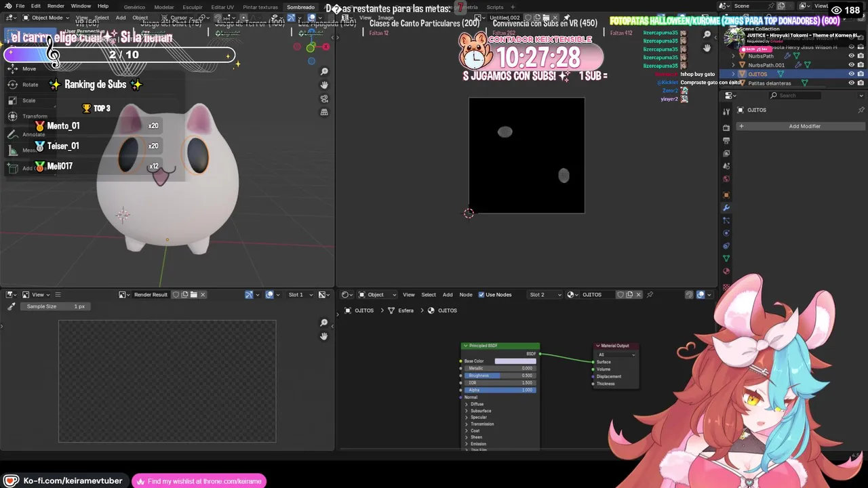Viewport: 868px width, 488px height.
Task: Hide NurbsPath.001 in viewport
Action: point(852,65)
